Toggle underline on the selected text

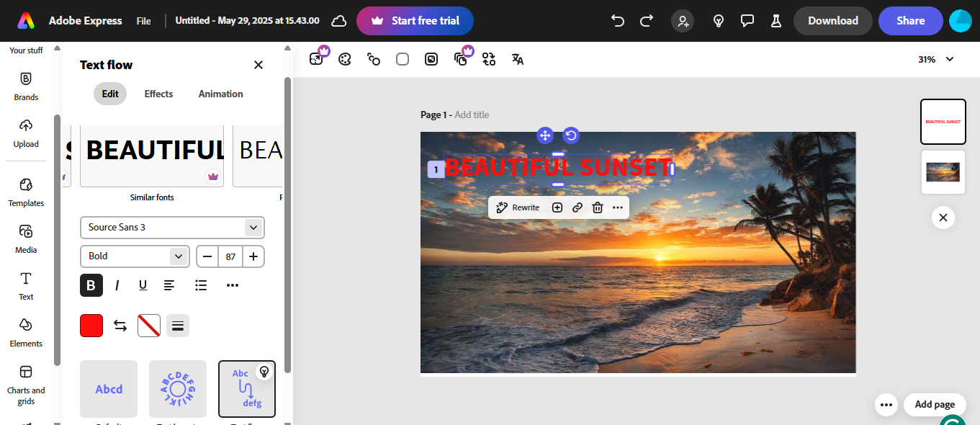pyautogui.click(x=143, y=285)
